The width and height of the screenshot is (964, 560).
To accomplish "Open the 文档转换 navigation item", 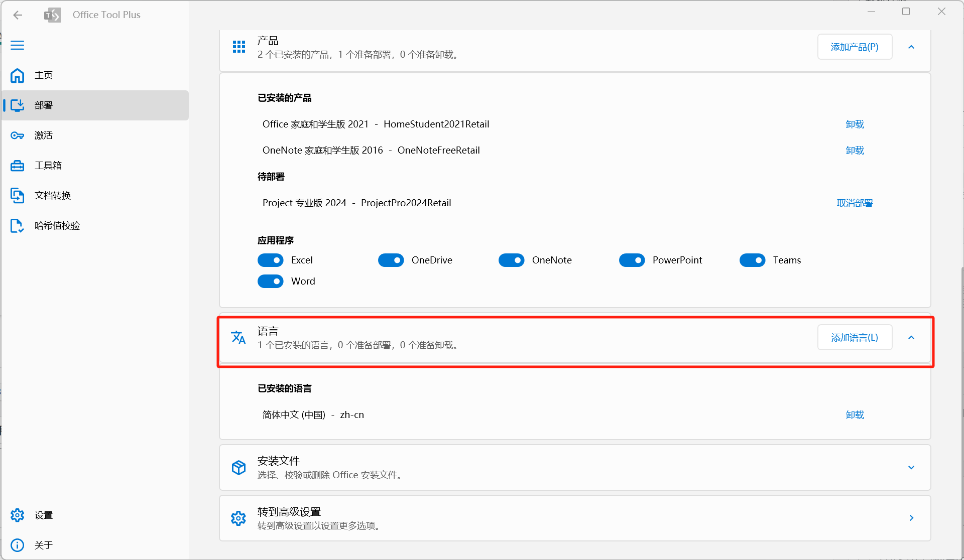I will (95, 196).
